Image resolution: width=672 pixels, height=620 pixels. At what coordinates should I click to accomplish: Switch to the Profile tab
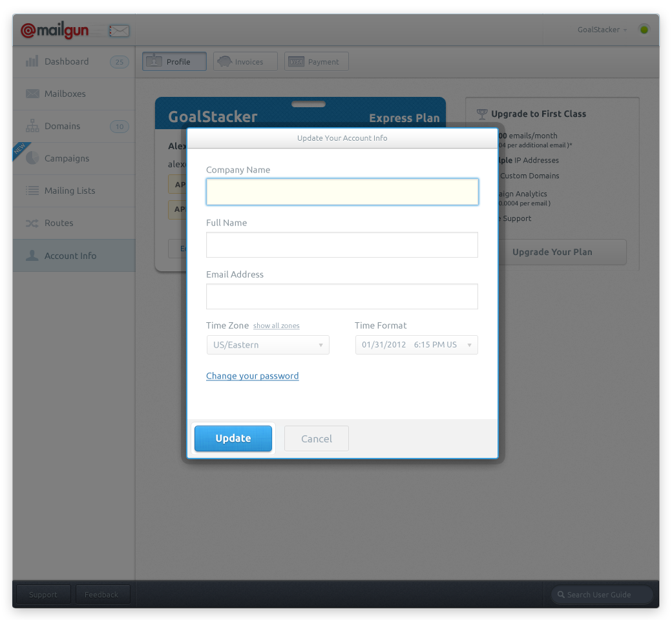(174, 62)
